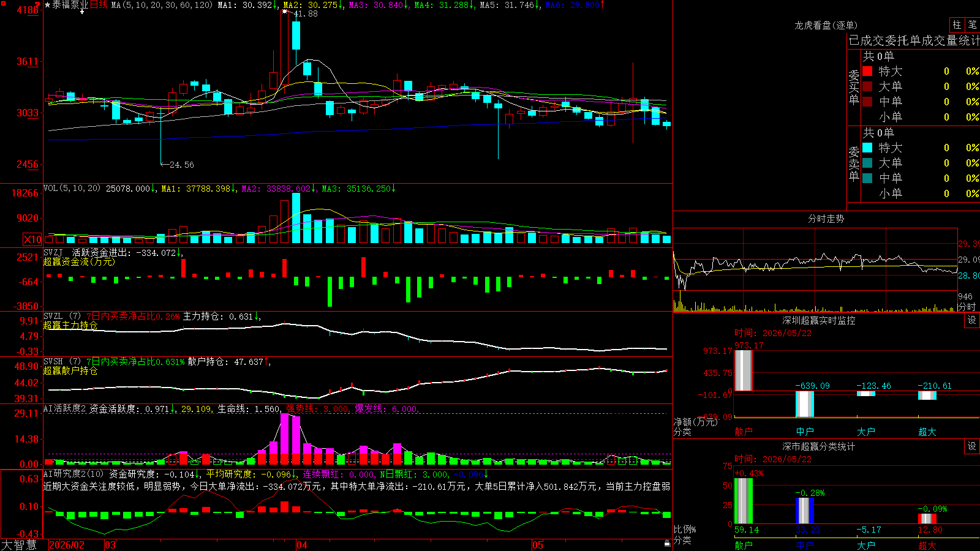The image size is (980, 551).
Task: Click the +0.43% 散户 bar in 深市超赢分类统计
Action: click(x=744, y=501)
